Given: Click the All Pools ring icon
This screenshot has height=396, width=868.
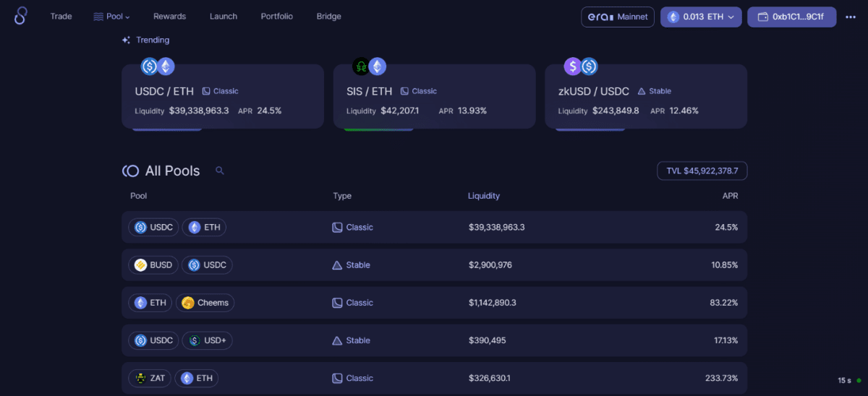Looking at the screenshot, I should 130,171.
